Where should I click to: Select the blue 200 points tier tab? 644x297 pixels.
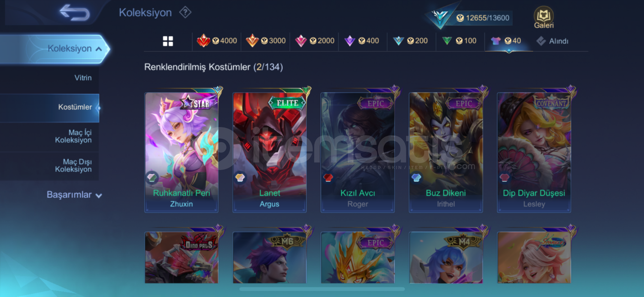click(x=410, y=41)
